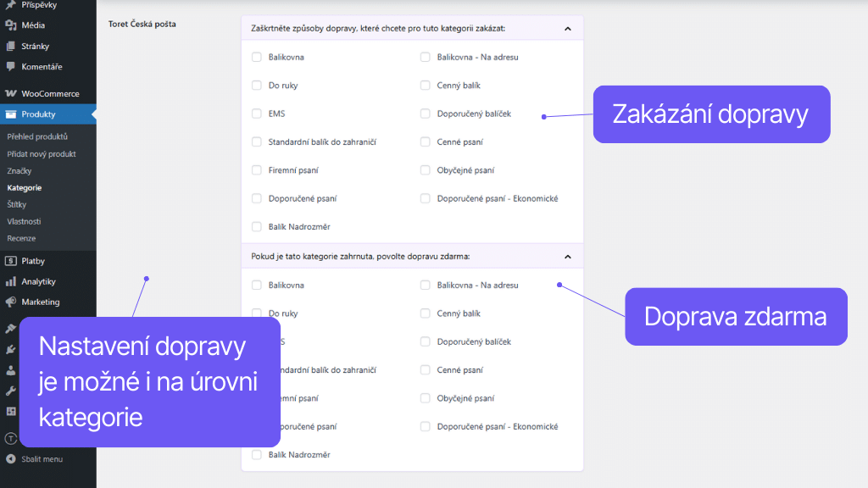Screen dimensions: 868x488
Task: Open the Pluginy section via the plug icon
Action: 10,349
